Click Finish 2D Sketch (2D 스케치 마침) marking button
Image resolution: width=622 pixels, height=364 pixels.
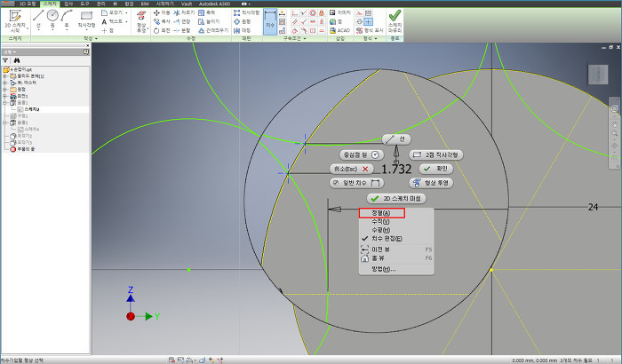[396, 198]
